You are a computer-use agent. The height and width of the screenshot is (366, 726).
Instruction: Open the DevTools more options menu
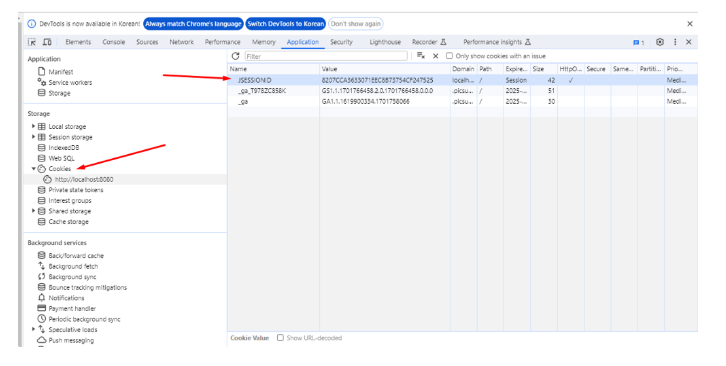click(675, 42)
